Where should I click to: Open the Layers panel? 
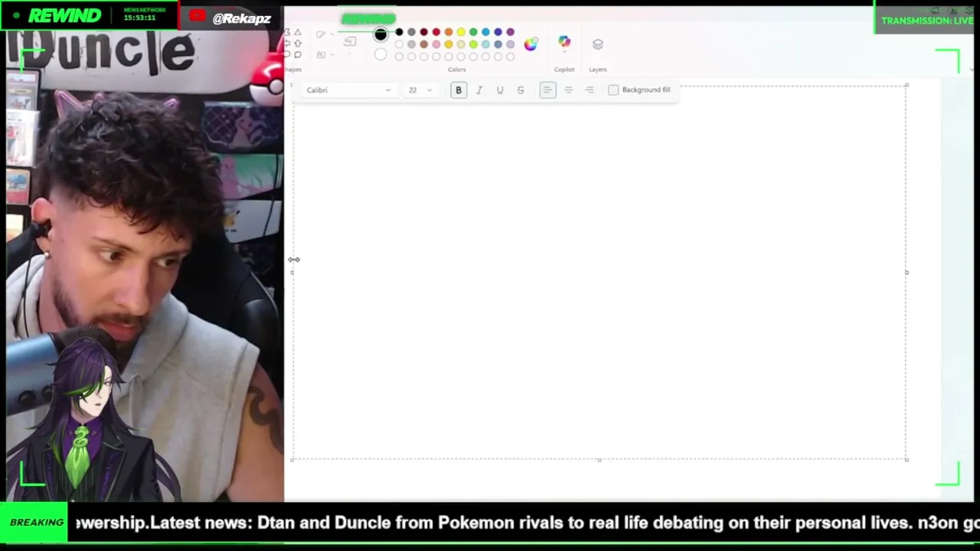[598, 44]
